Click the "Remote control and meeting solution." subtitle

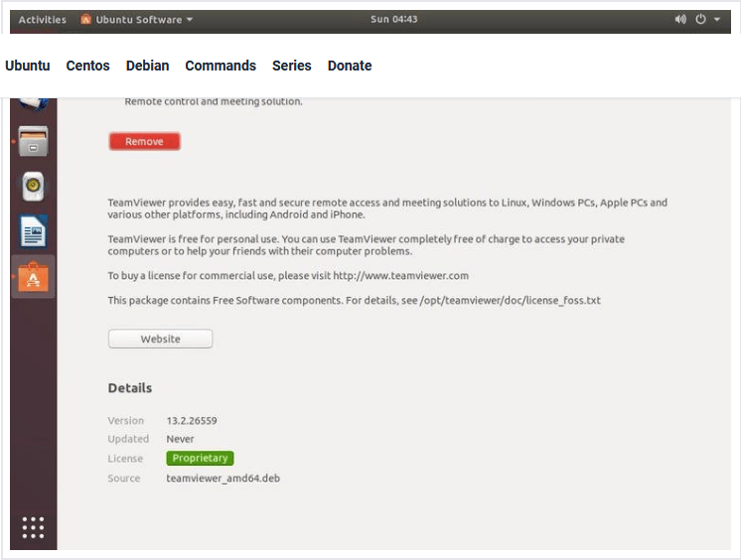(214, 101)
